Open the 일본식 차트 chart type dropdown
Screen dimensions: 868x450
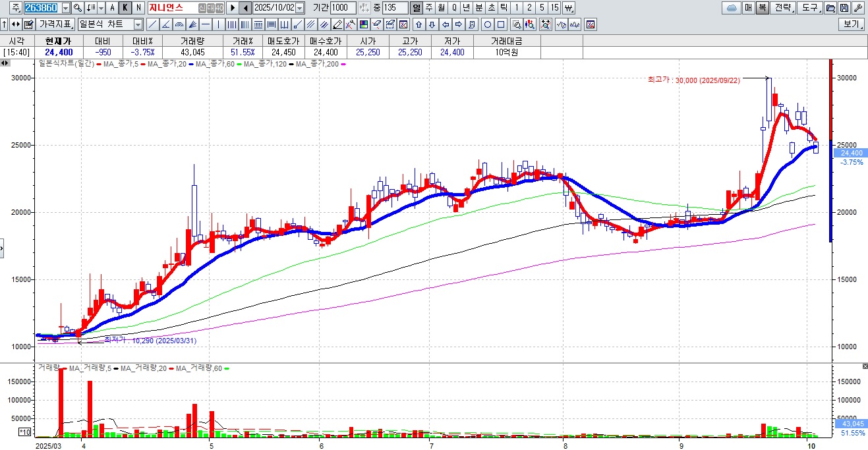138,24
